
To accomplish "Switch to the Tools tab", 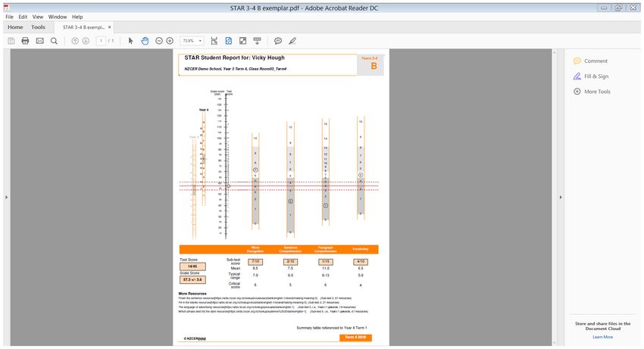I will 38,27.
